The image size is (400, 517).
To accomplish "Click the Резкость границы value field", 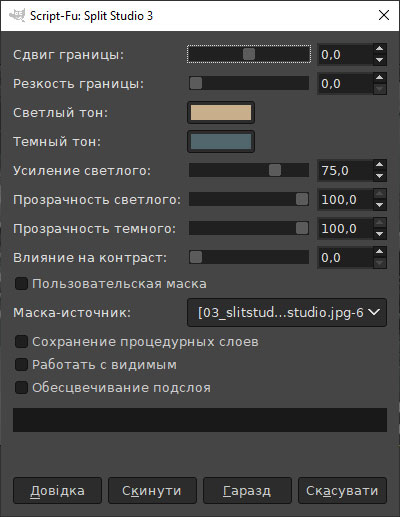I will click(x=345, y=83).
